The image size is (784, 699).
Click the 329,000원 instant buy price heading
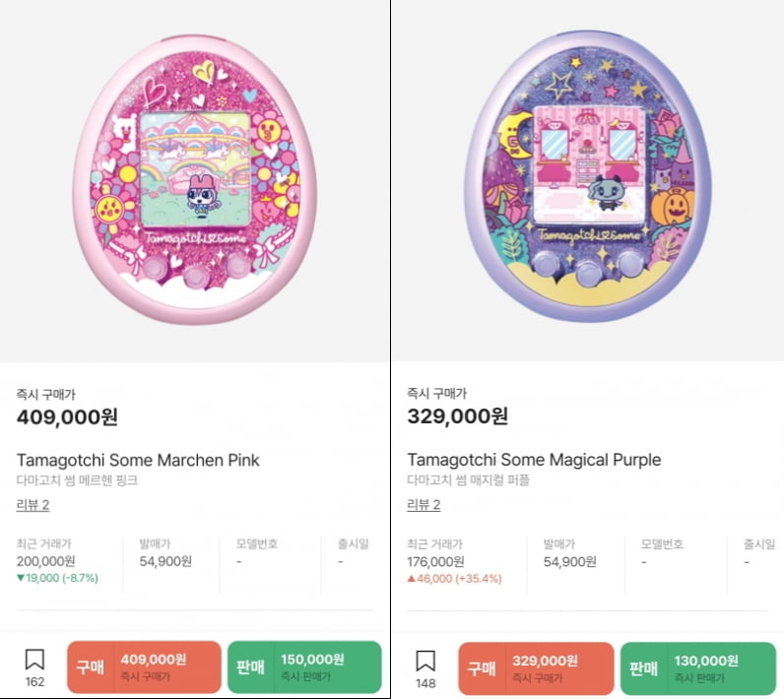[x=458, y=415]
